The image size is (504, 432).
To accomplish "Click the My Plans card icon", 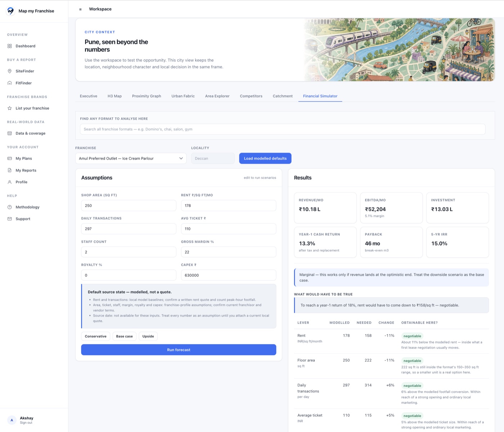I will 10,158.
